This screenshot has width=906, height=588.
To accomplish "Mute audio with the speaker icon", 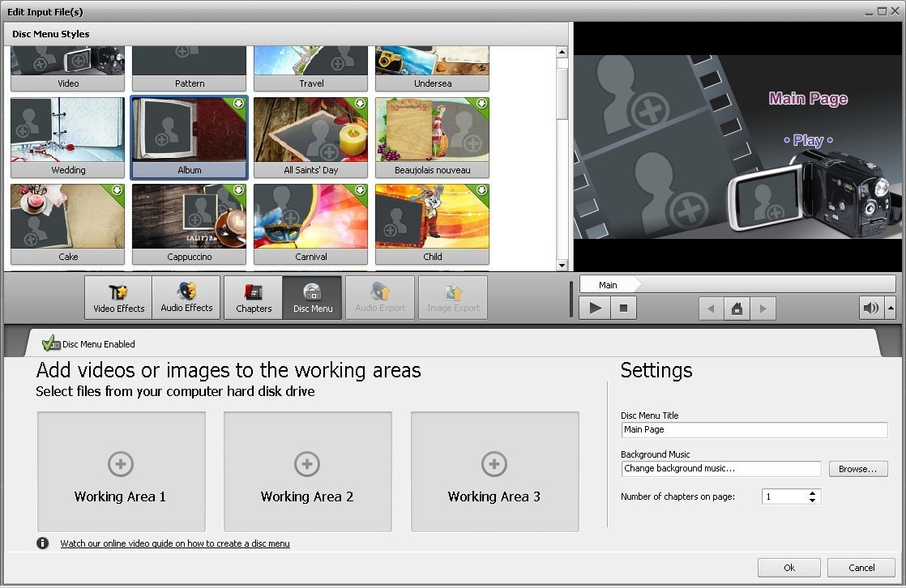I will pos(870,308).
